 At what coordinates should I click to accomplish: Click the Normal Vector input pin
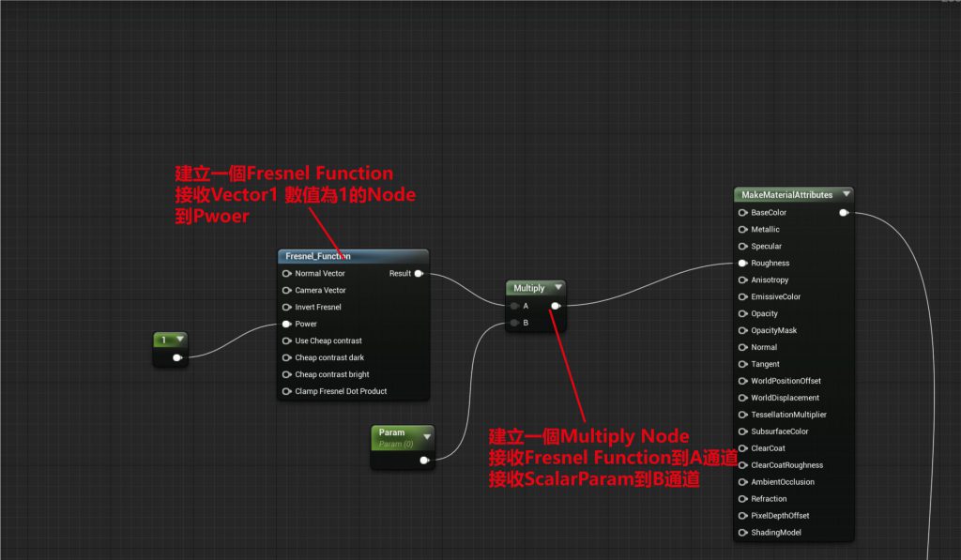click(x=287, y=274)
